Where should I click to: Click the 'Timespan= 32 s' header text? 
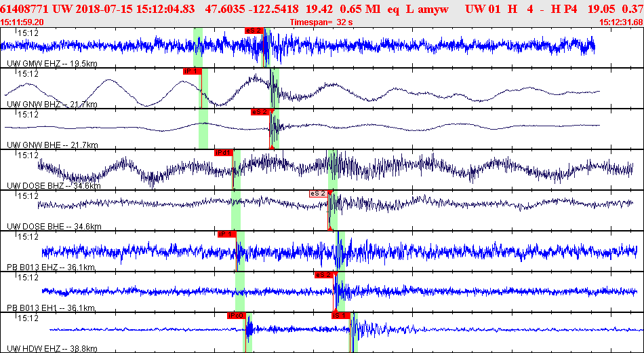[321, 22]
